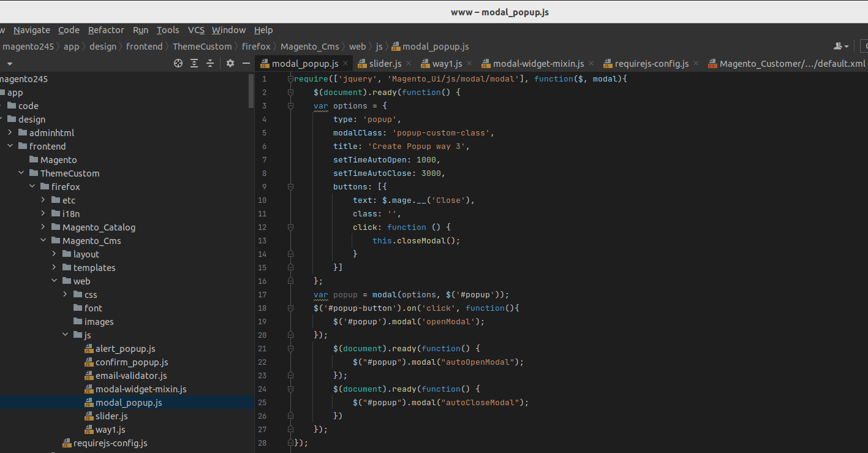Open project panel settings gear
Image resolution: width=868 pixels, height=453 pixels.
pos(230,63)
